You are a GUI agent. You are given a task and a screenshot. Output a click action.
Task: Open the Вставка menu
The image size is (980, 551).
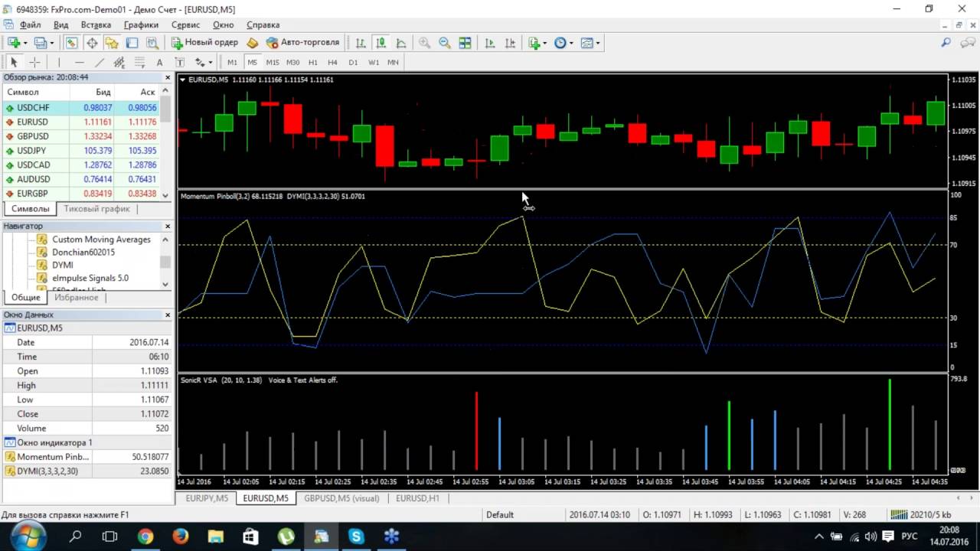96,25
